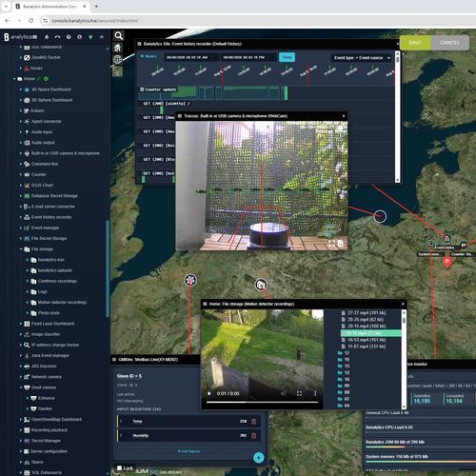476x476 pixels.
Task: Open the File storage window hamburger menu
Action: (205, 304)
